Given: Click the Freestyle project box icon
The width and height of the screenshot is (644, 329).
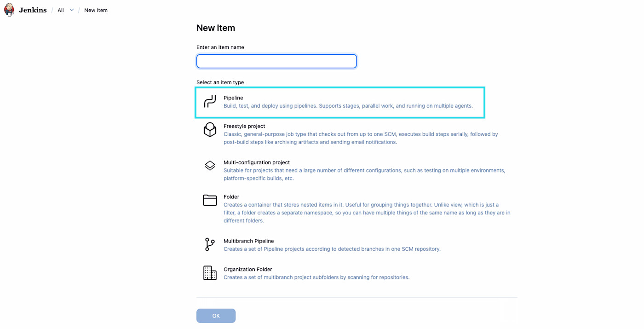Looking at the screenshot, I should (x=210, y=130).
